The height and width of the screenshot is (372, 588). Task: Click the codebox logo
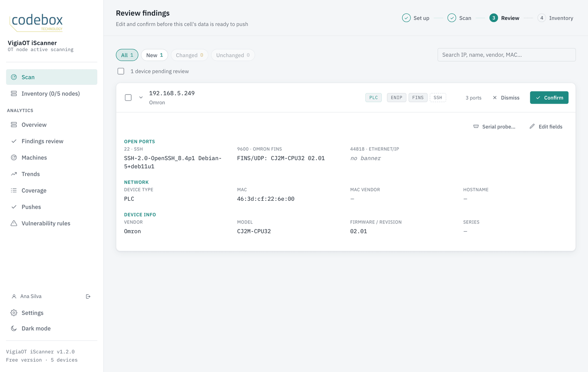pyautogui.click(x=36, y=22)
